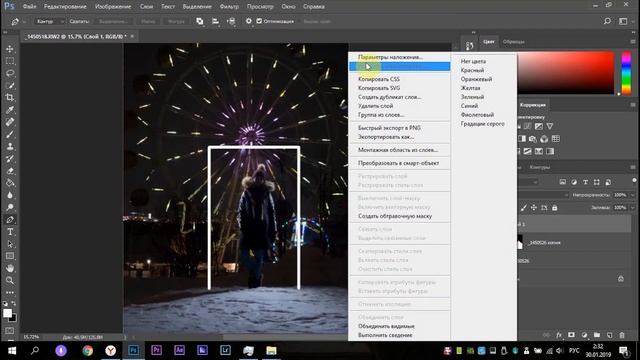
Task: Open the layer blend mode dropdown
Action: [543, 195]
